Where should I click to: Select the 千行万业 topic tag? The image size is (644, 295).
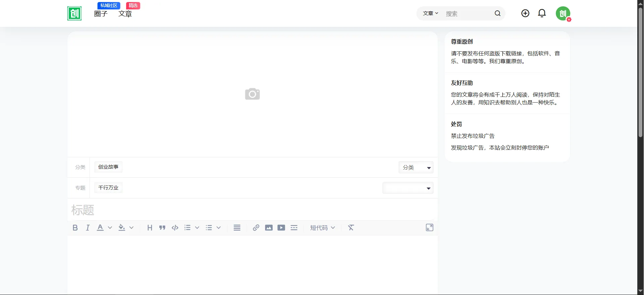coord(108,188)
